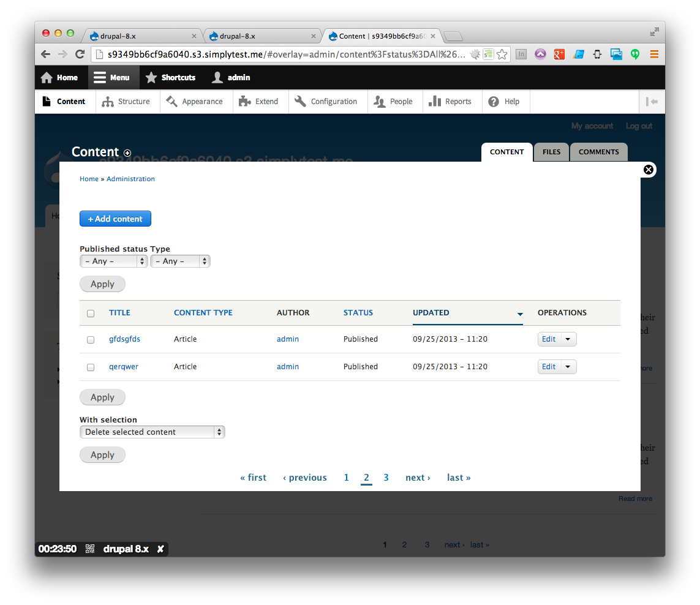Open the Chrome hamburger menu
700x605 pixels.
coord(654,54)
